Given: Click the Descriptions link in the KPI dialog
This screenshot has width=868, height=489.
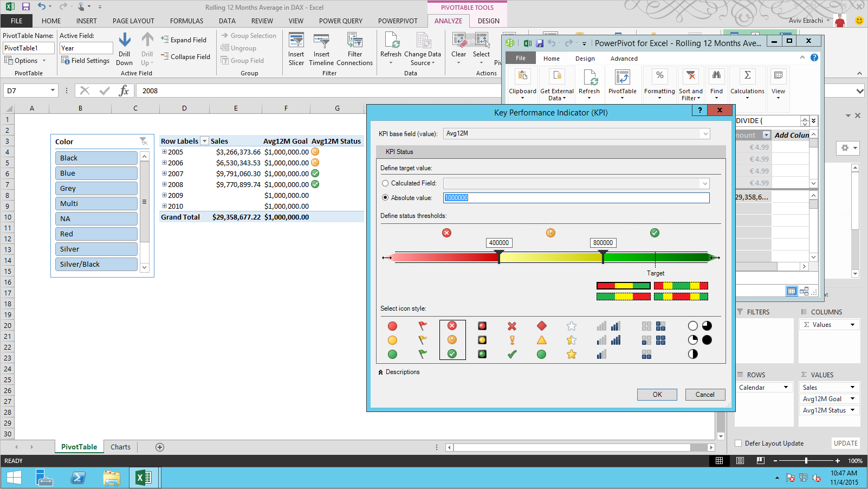Looking at the screenshot, I should coord(403,372).
